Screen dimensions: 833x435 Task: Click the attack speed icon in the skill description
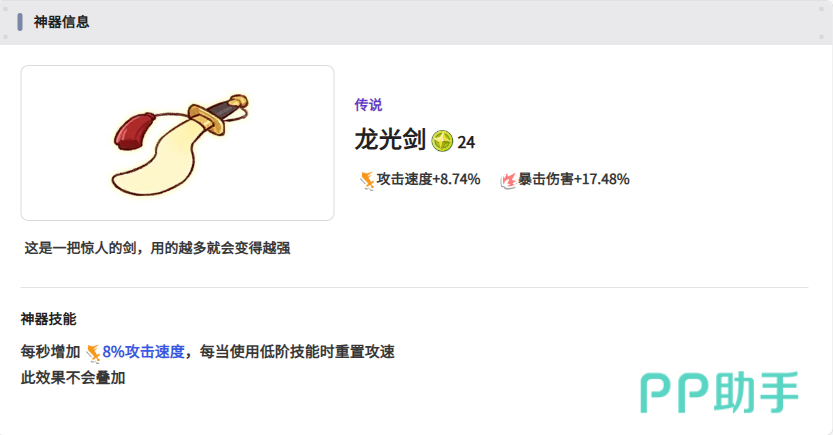click(x=93, y=352)
